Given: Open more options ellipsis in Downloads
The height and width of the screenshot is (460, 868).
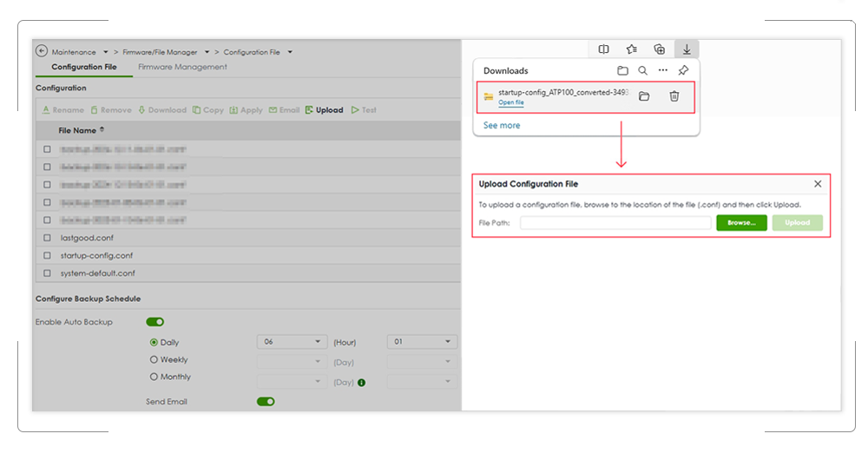Looking at the screenshot, I should [663, 70].
